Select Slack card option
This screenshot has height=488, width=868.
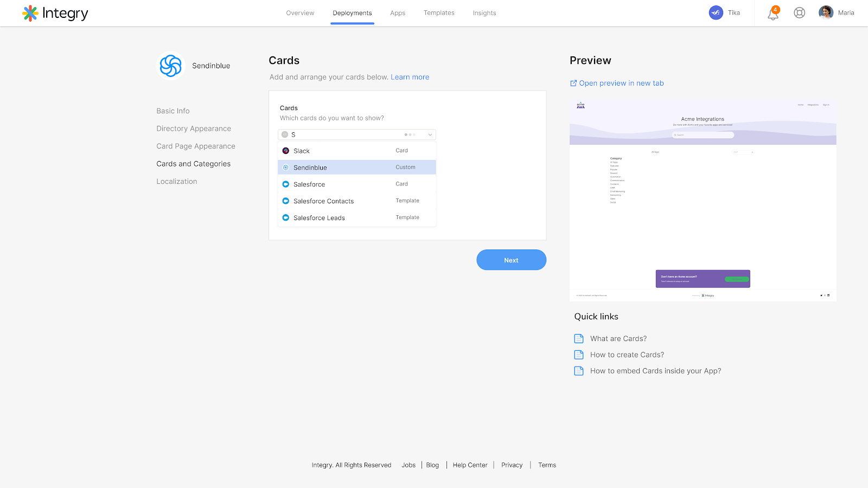tap(357, 151)
